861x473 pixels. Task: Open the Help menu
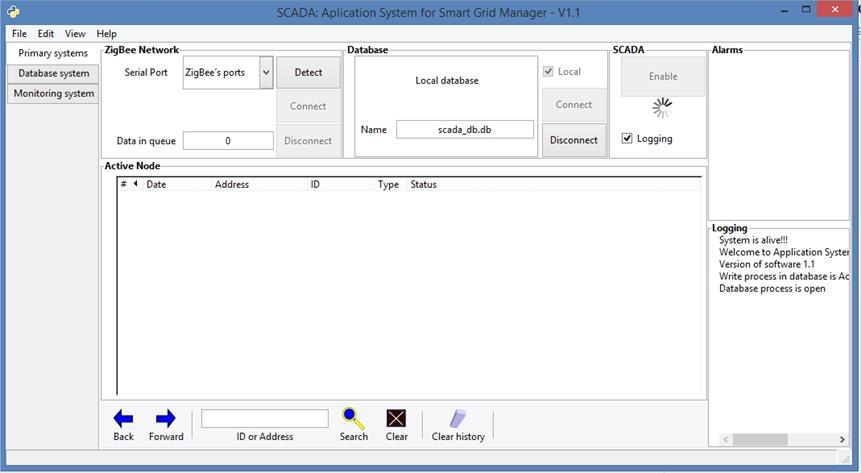(x=106, y=34)
